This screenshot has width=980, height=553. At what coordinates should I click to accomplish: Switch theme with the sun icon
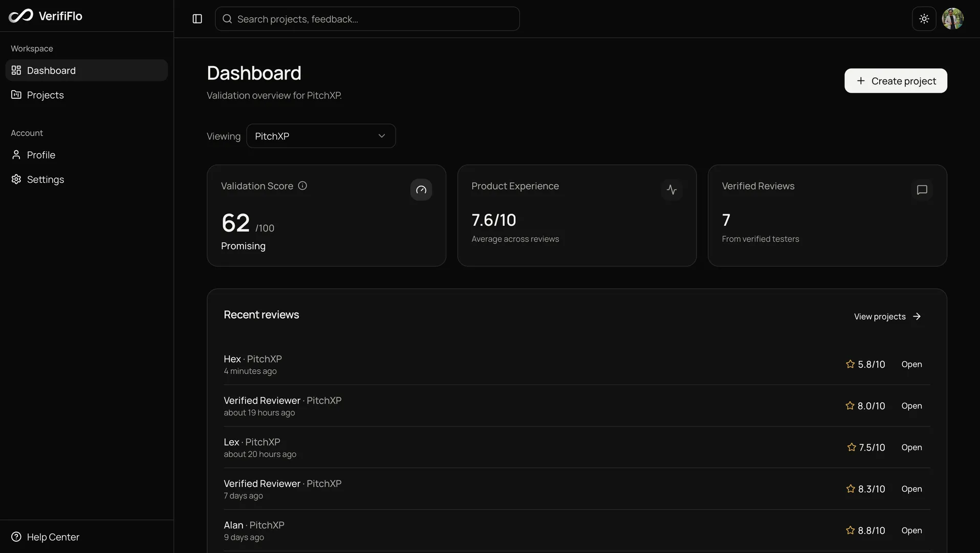(924, 19)
